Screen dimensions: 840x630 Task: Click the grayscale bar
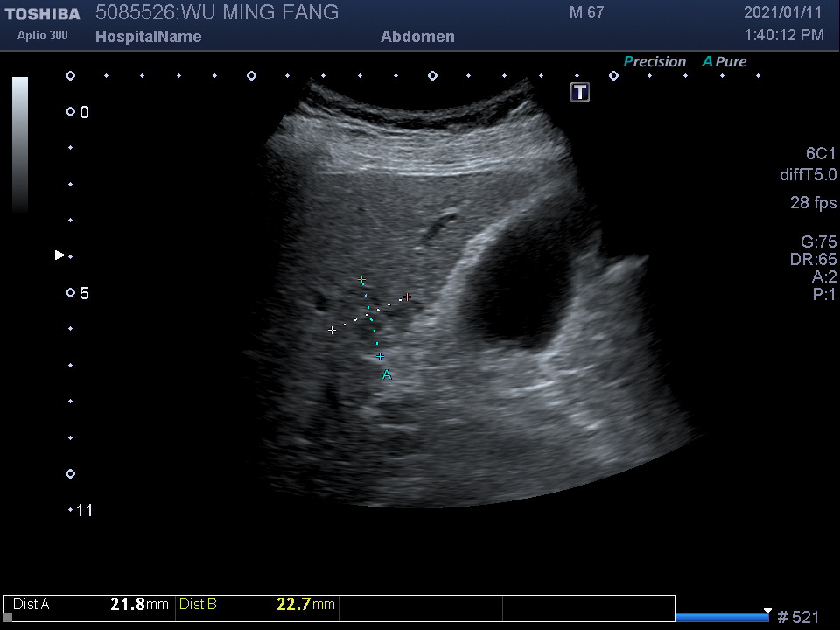click(20, 144)
